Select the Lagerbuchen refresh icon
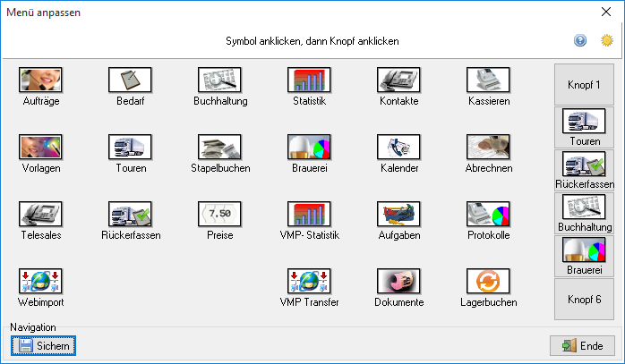 [488, 281]
